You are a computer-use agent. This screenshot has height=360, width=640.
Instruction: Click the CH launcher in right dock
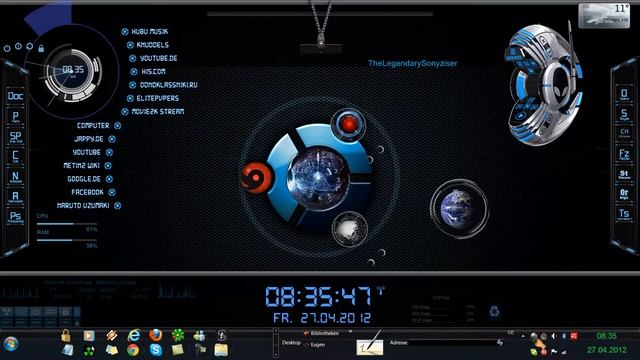(624, 134)
